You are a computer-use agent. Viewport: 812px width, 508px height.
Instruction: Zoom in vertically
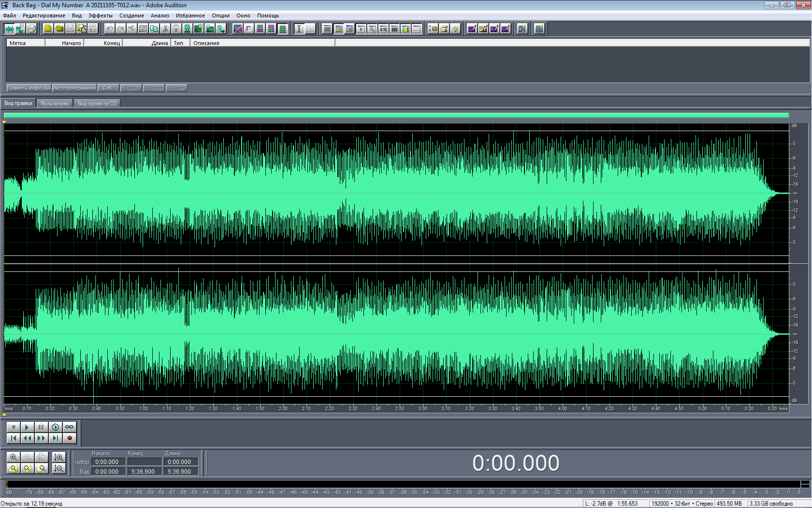[x=59, y=457]
